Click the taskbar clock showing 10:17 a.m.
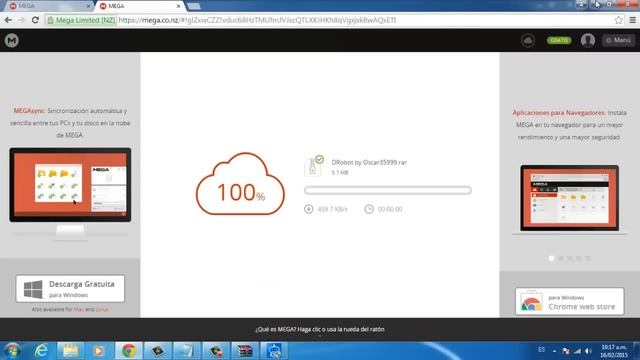Screen dimensions: 640x360 (x=614, y=351)
